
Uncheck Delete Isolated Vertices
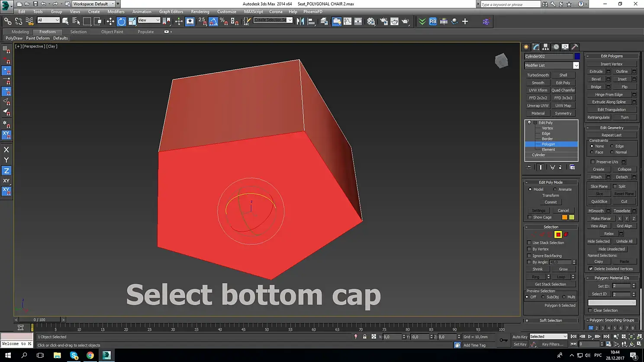tap(591, 269)
